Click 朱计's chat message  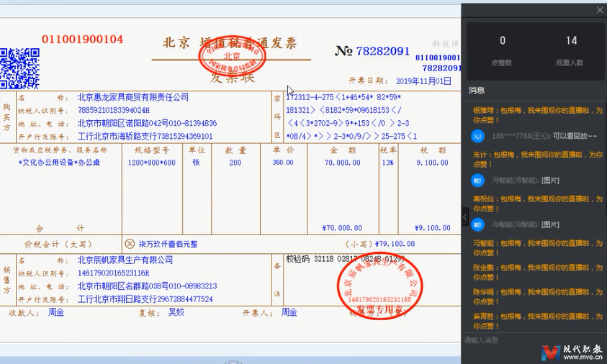click(538, 160)
